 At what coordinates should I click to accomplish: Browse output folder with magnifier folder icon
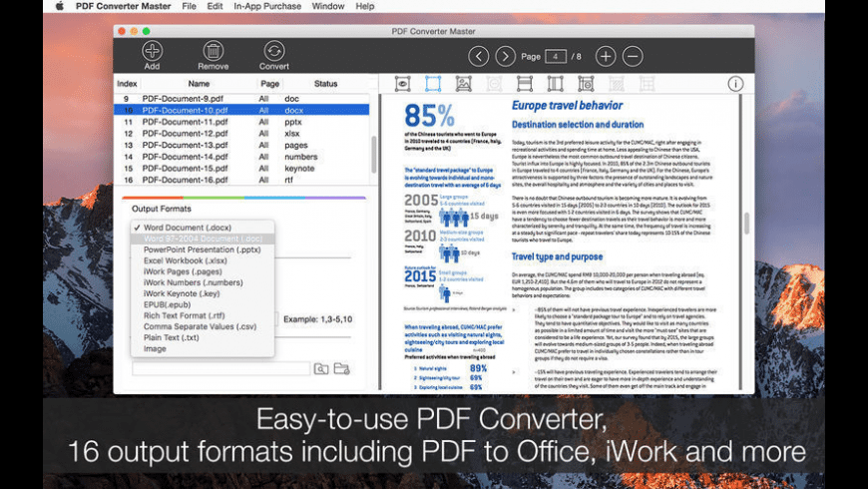pos(321,369)
